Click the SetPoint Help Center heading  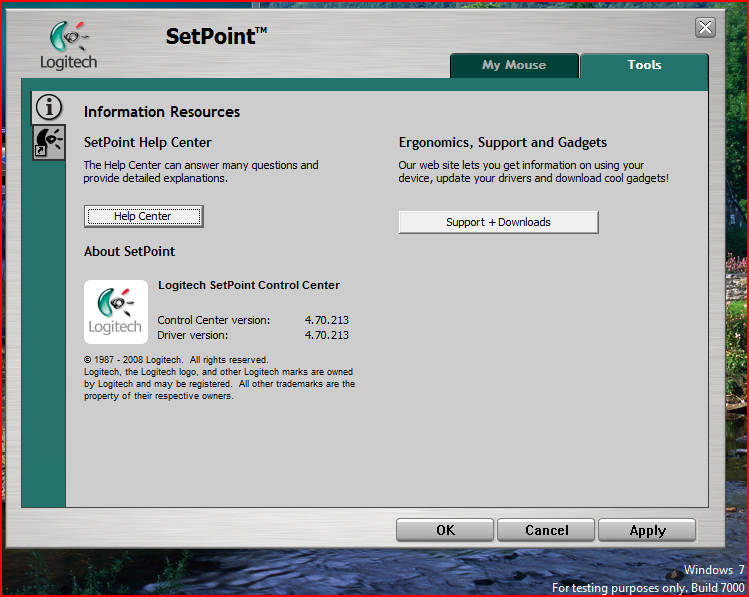point(148,142)
